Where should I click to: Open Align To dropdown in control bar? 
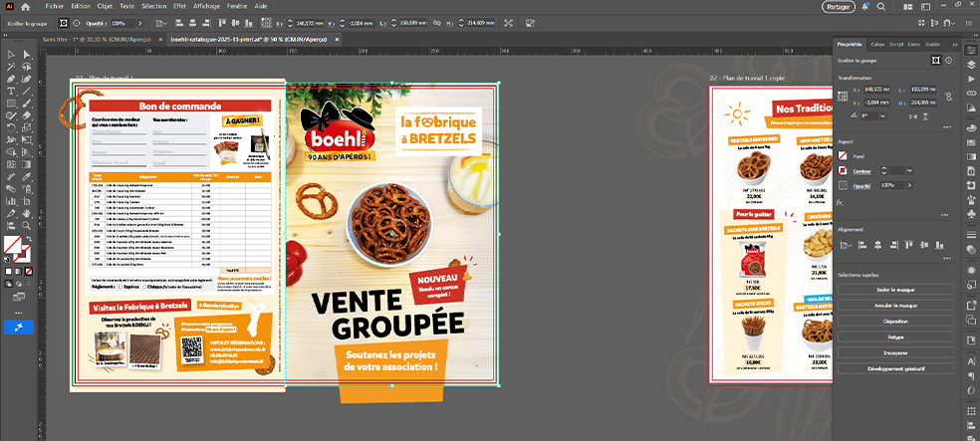click(161, 23)
